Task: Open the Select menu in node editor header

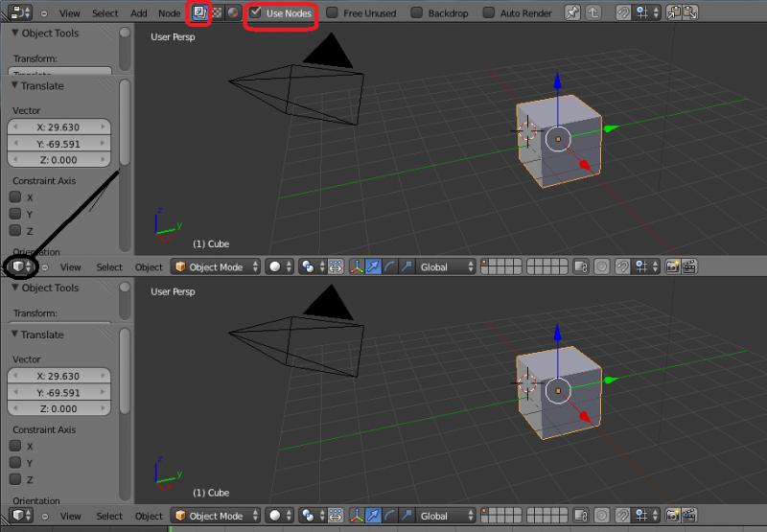Action: [x=105, y=13]
